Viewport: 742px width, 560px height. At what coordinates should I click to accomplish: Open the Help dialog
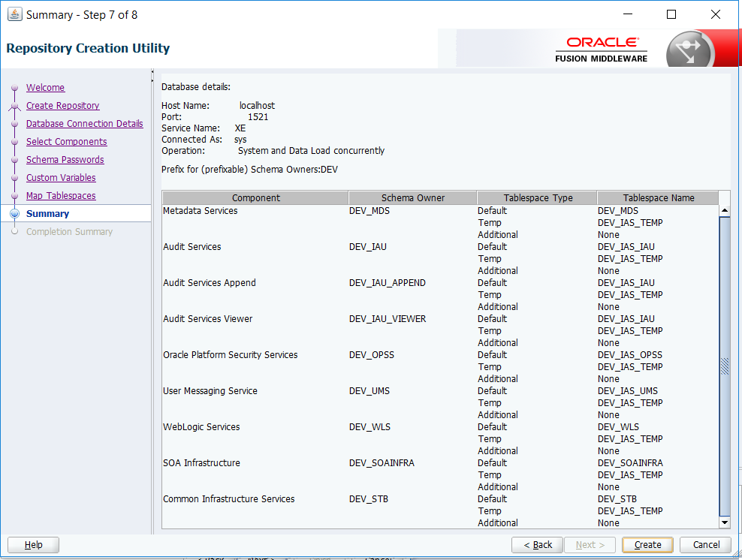coord(32,544)
